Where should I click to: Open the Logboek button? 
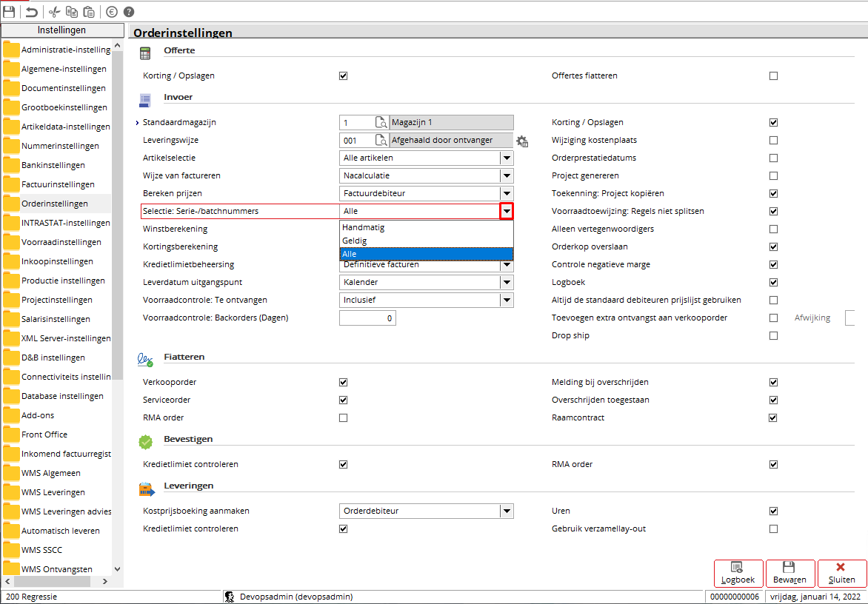point(738,574)
